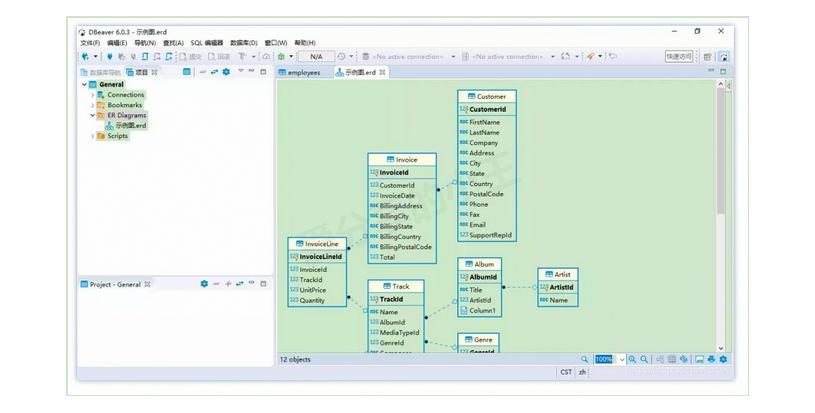Switch to the employees editor tab
Viewport: 815px width, 413px height.
click(x=303, y=72)
